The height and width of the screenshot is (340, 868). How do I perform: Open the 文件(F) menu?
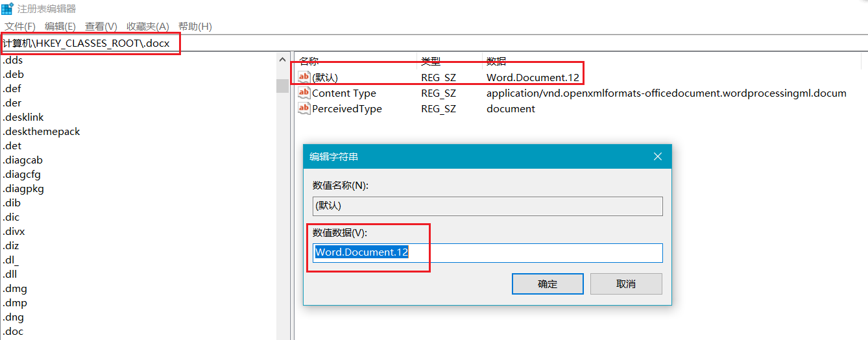tap(20, 27)
